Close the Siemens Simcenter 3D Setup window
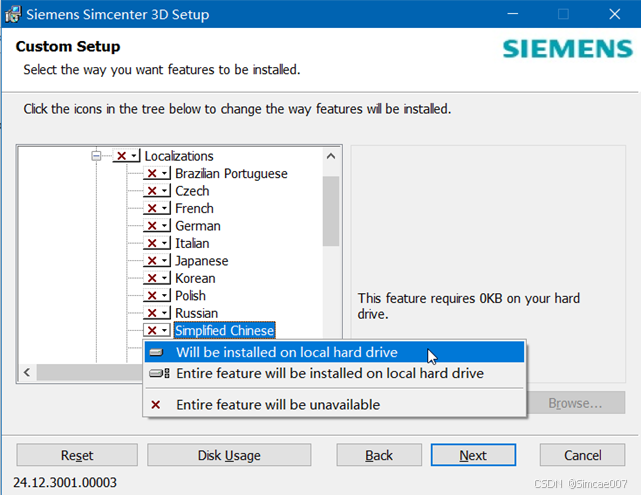 tap(614, 14)
